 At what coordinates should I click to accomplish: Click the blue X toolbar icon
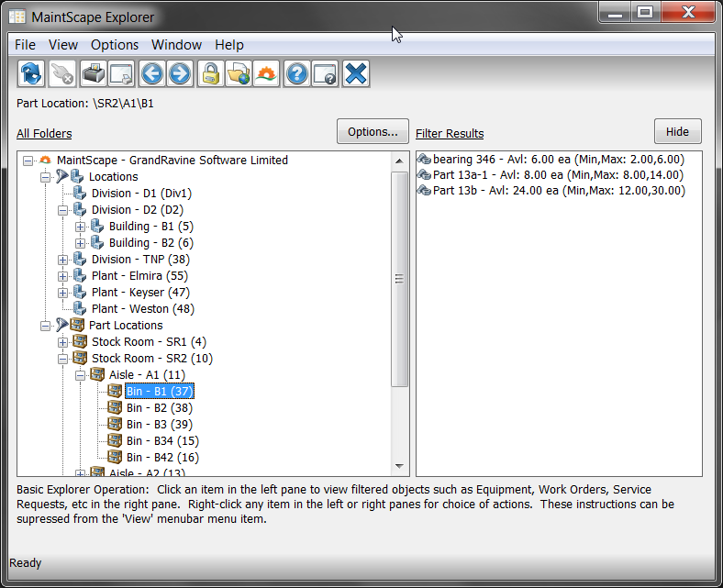tap(355, 73)
